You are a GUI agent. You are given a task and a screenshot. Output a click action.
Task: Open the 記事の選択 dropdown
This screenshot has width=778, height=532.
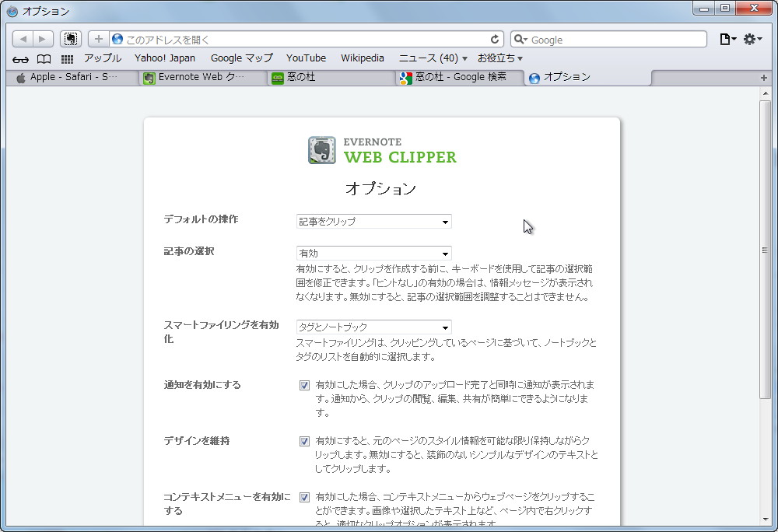[373, 253]
